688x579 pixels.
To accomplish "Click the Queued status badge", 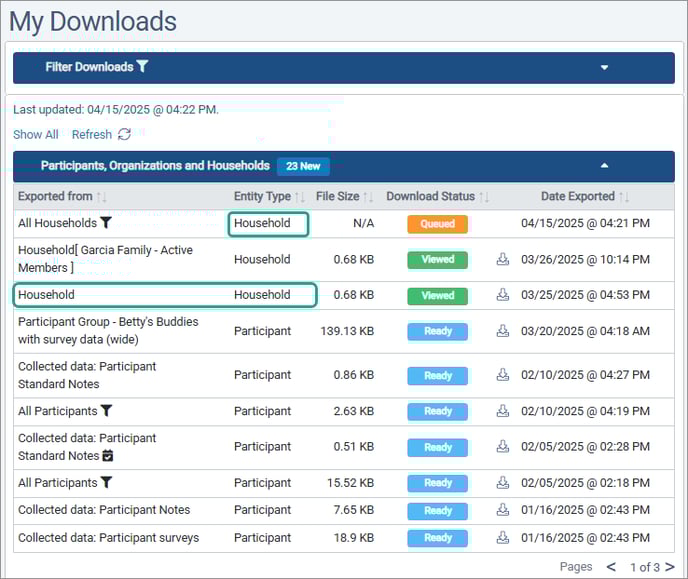I will coord(437,224).
